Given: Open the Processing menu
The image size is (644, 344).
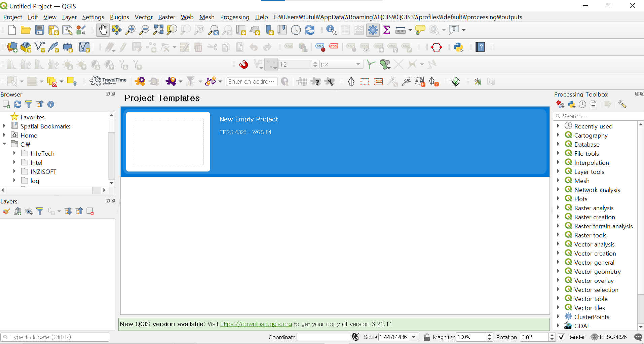Looking at the screenshot, I should pyautogui.click(x=235, y=17).
